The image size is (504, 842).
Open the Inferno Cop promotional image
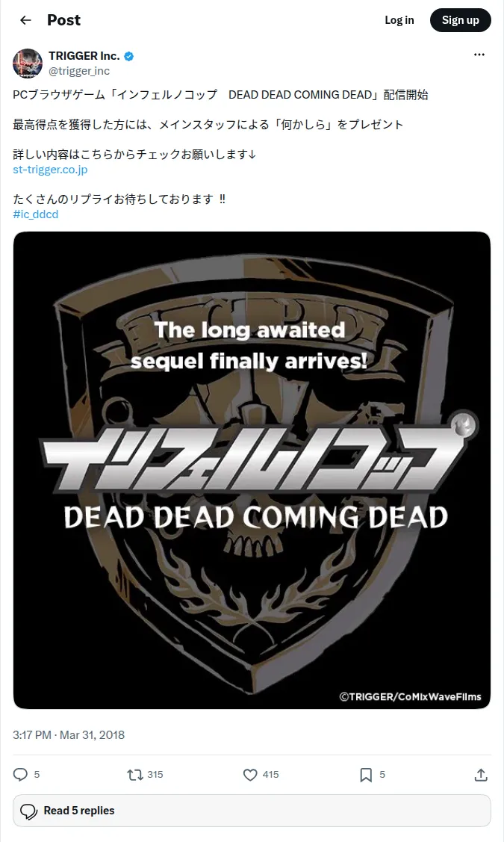pos(252,471)
